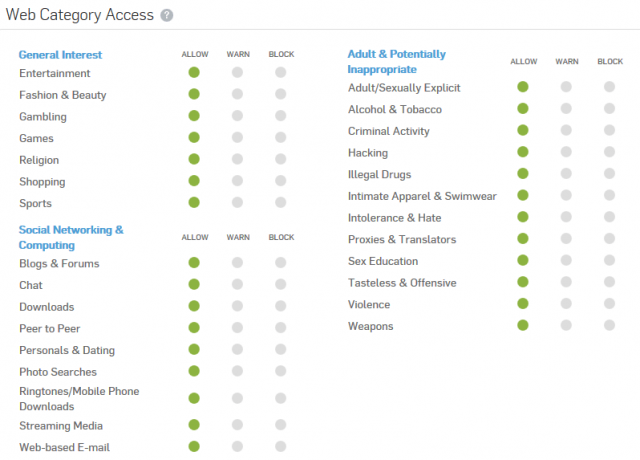Block Proxies & Translators category
640x460 pixels.
(x=609, y=238)
